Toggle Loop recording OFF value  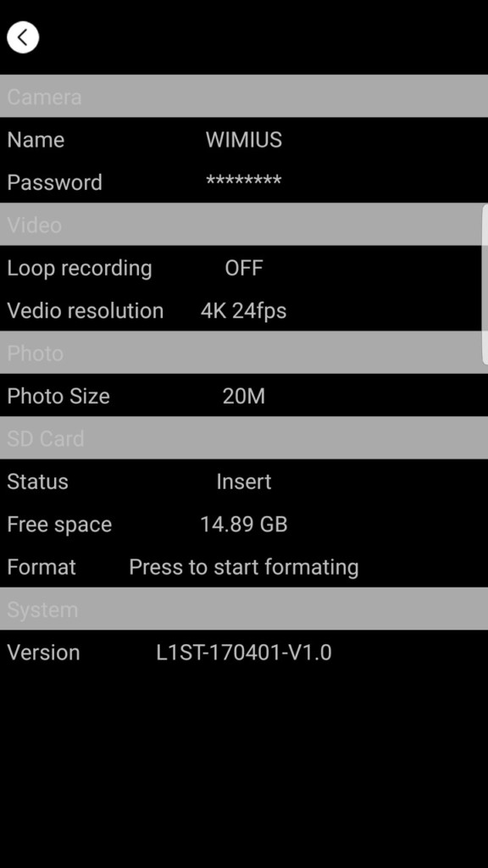click(x=244, y=268)
